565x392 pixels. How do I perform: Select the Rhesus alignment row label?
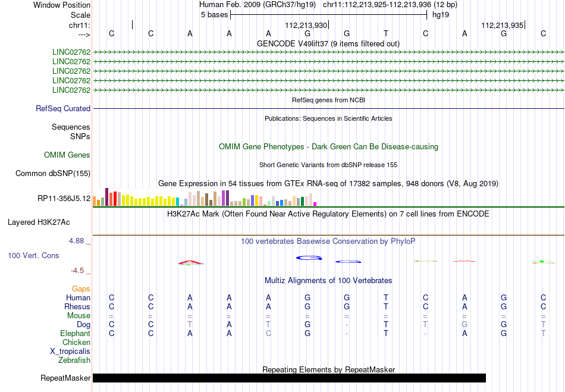point(77,306)
